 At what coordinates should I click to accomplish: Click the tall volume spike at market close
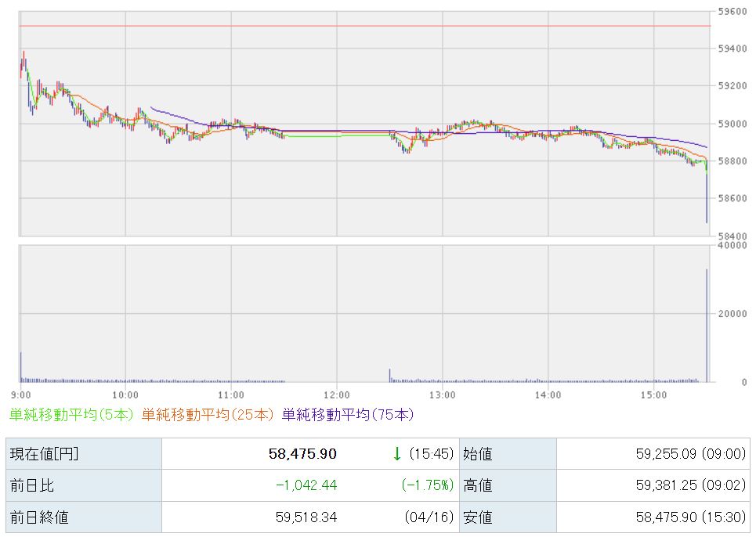click(x=707, y=325)
